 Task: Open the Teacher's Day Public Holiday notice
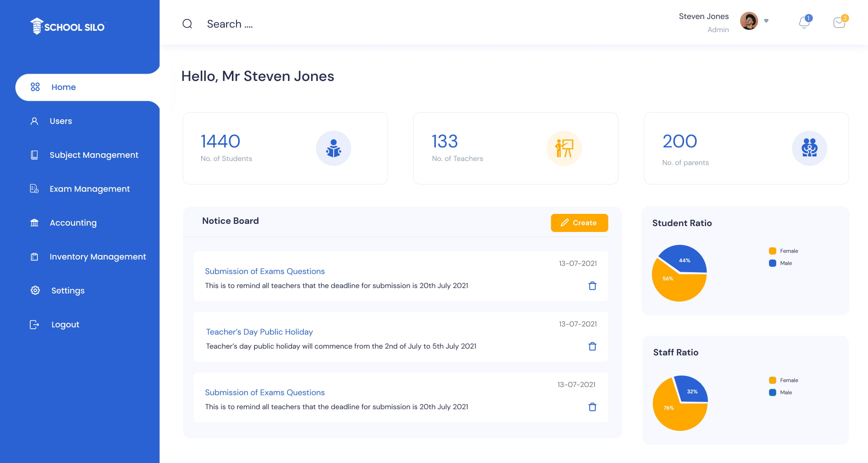259,331
